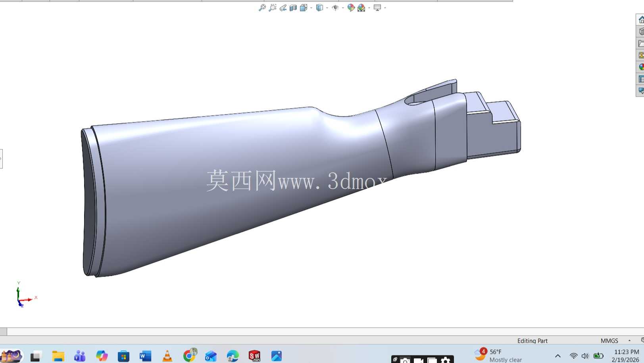Open the Design Library task pane tab
644x363 pixels.
tap(640, 31)
